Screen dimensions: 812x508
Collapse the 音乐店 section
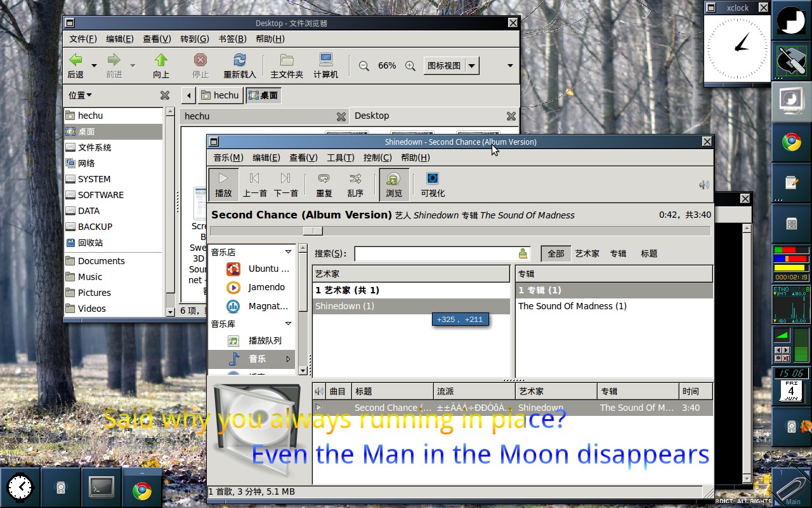coord(288,252)
